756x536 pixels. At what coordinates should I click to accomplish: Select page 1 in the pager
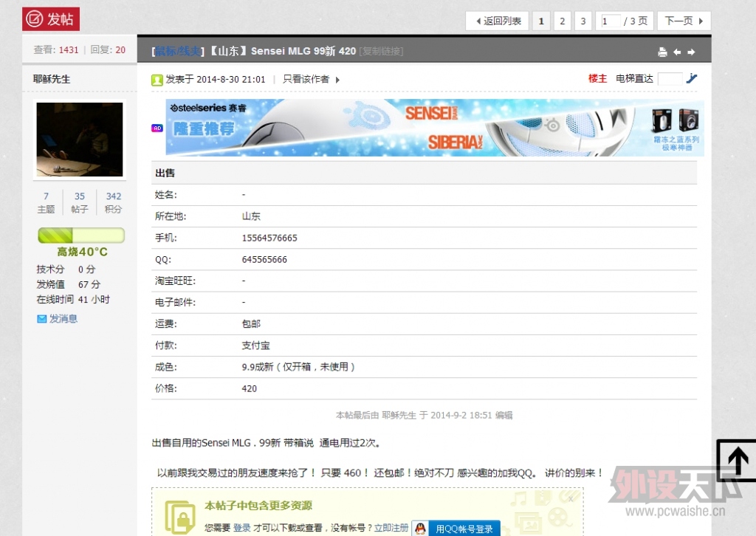click(541, 21)
